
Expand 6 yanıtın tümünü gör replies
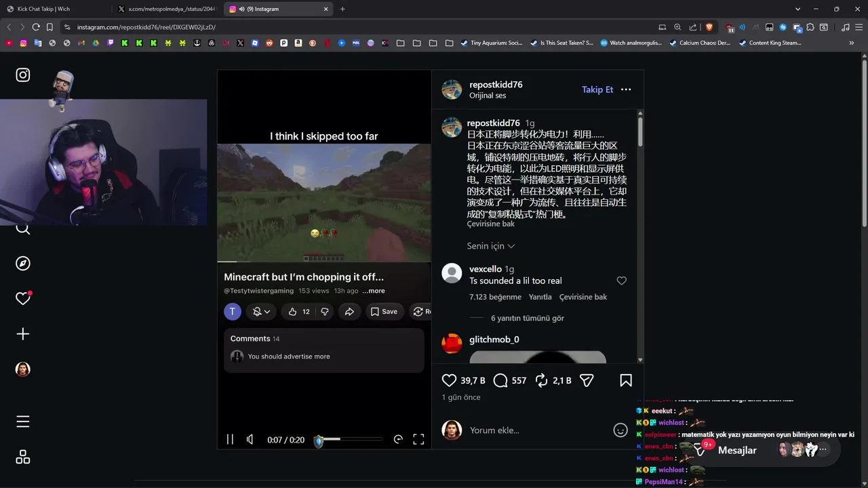[x=528, y=318]
